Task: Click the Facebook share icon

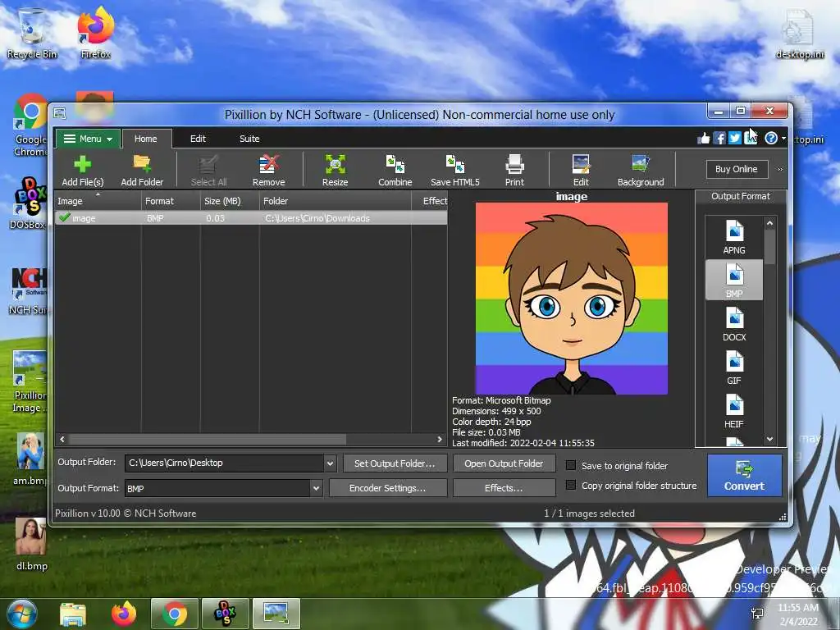Action: click(x=719, y=139)
